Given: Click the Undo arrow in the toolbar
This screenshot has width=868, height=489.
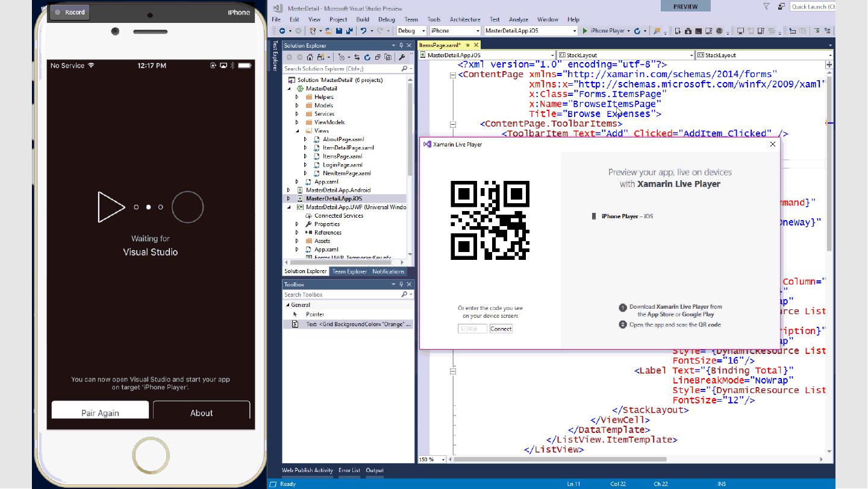Looking at the screenshot, I should 364,31.
